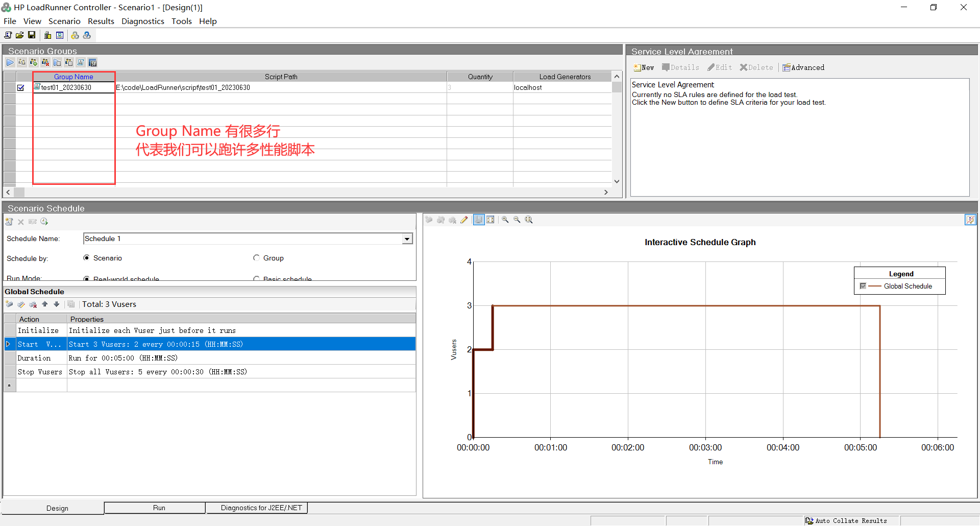Click the Save Scenario floppy disk icon
The height and width of the screenshot is (526, 980).
pyautogui.click(x=32, y=35)
